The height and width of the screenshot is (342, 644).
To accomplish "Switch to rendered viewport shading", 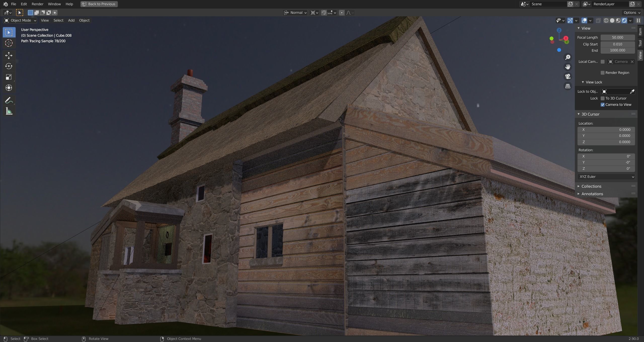I will pyautogui.click(x=624, y=20).
